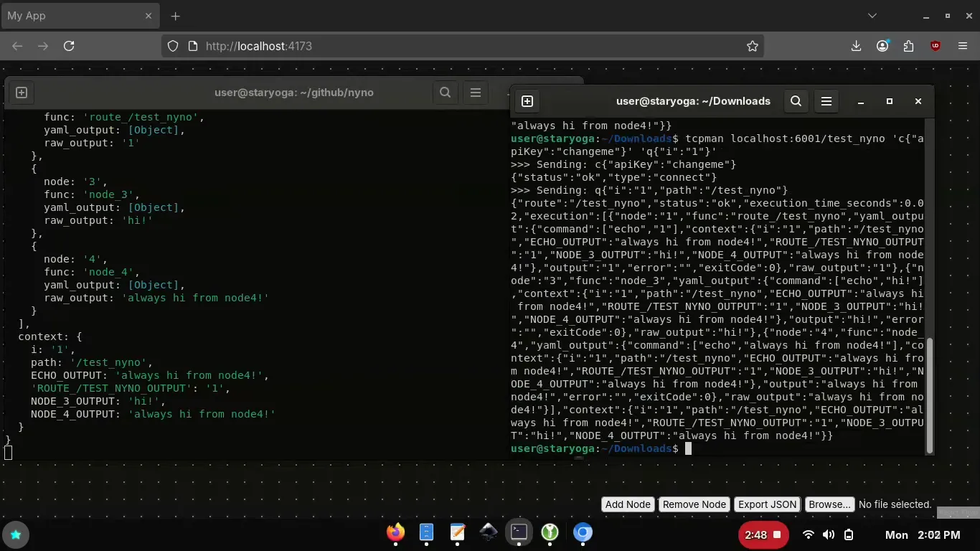Open a new browser tab
The image size is (980, 551).
point(176,16)
